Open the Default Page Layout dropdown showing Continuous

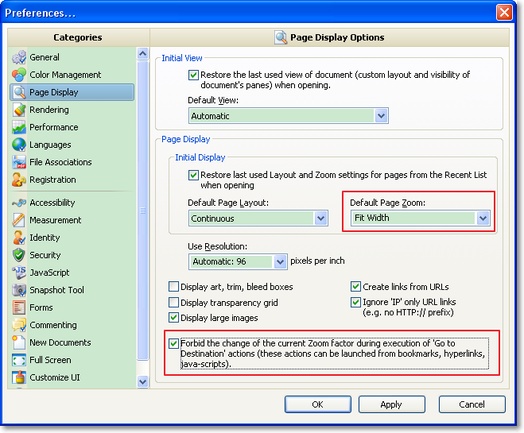point(258,219)
